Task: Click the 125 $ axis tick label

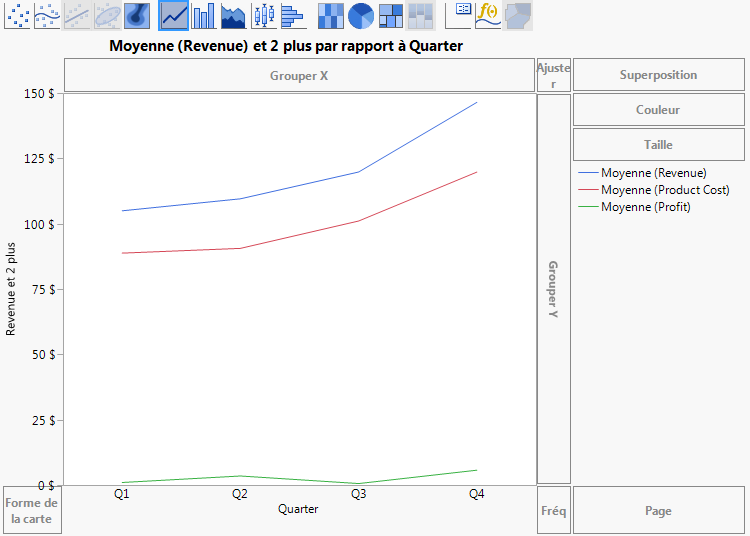Action: [39, 159]
